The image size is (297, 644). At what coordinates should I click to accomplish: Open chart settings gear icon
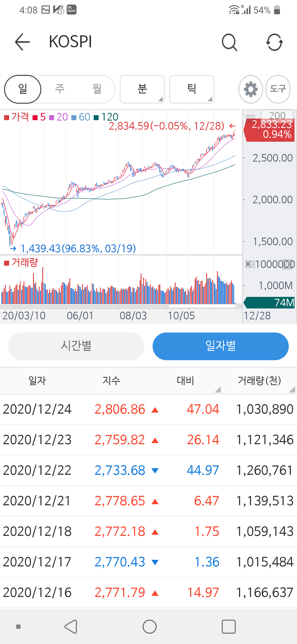point(250,89)
